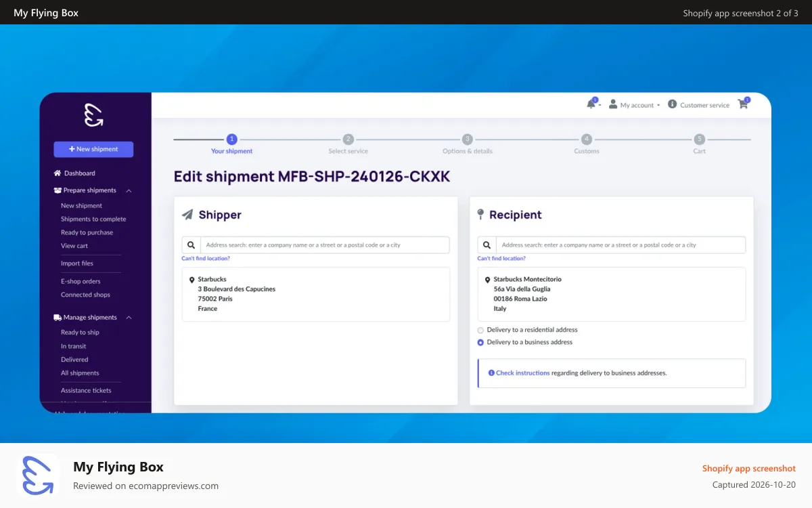Image resolution: width=812 pixels, height=508 pixels.
Task: Click the location marker beside Starbucks Montecitorio
Action: (488, 280)
